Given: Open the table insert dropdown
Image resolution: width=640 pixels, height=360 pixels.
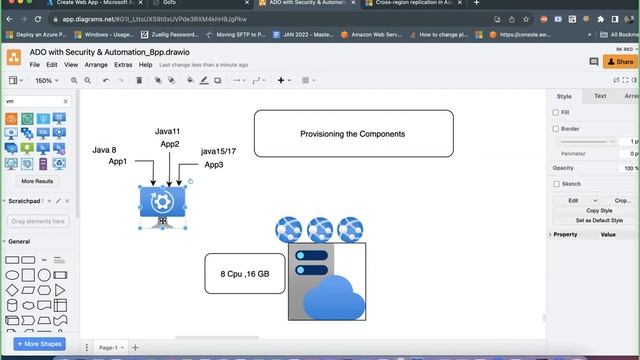Looking at the screenshot, I should coord(309,80).
